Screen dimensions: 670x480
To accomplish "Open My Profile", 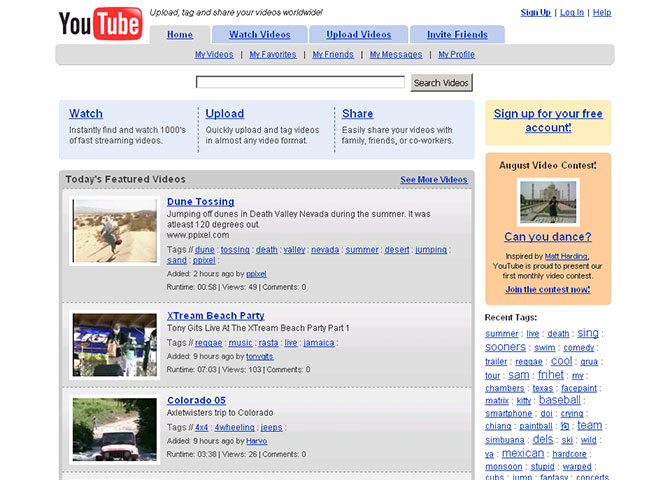I will pos(456,55).
